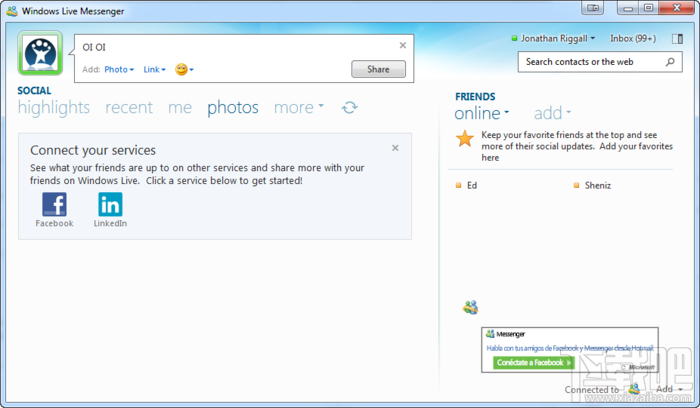Switch to the me tab
The width and height of the screenshot is (700, 408).
point(180,108)
